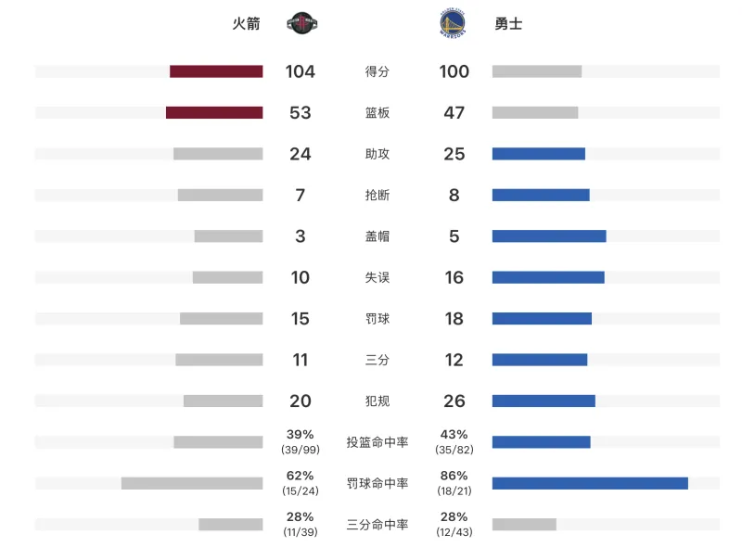Click the Rockets score value 104
This screenshot has height=560, width=742.
tap(301, 71)
